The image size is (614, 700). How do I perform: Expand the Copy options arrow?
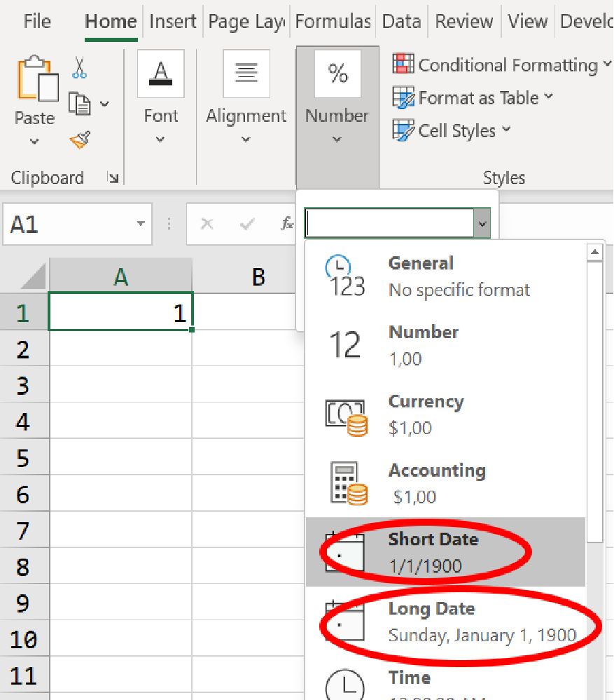pos(104,104)
